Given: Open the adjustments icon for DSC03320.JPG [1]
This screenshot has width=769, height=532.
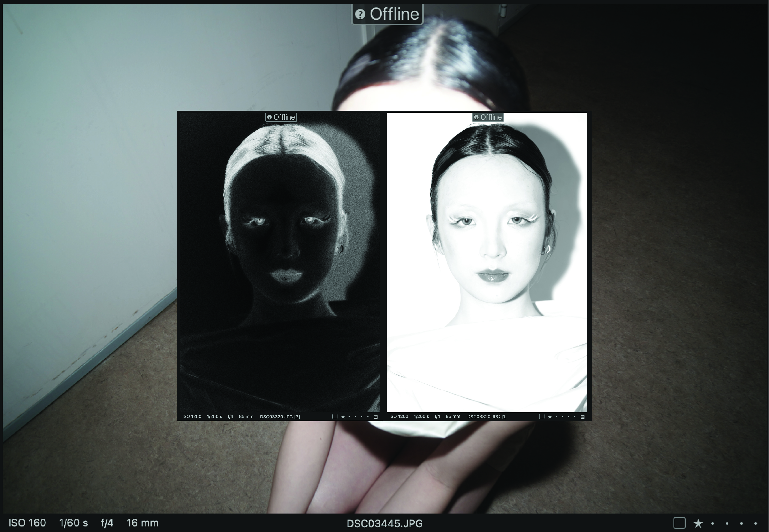Looking at the screenshot, I should coord(583,417).
